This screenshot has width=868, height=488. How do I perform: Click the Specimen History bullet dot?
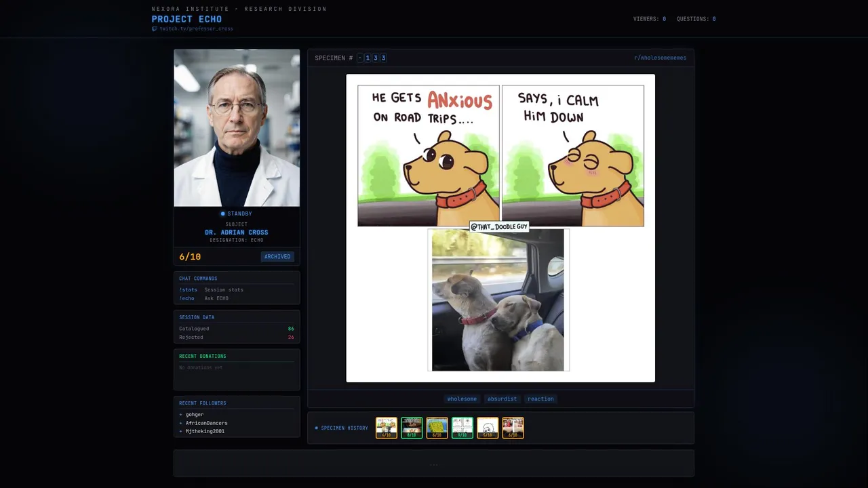[316, 428]
